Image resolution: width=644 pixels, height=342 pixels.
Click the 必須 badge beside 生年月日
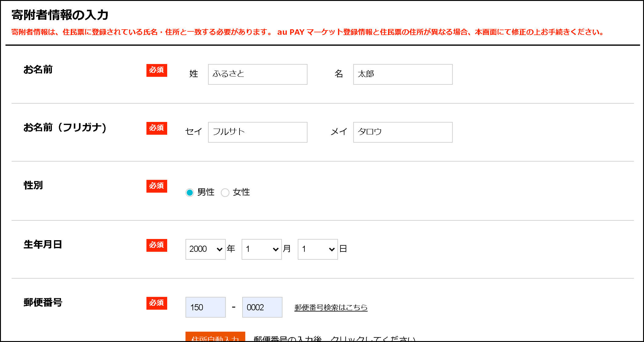tap(157, 245)
